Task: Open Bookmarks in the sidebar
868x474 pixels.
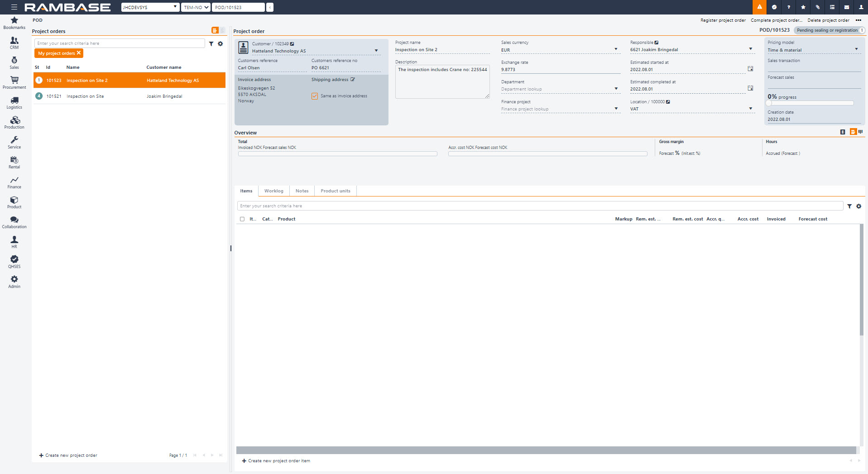Action: coord(14,23)
